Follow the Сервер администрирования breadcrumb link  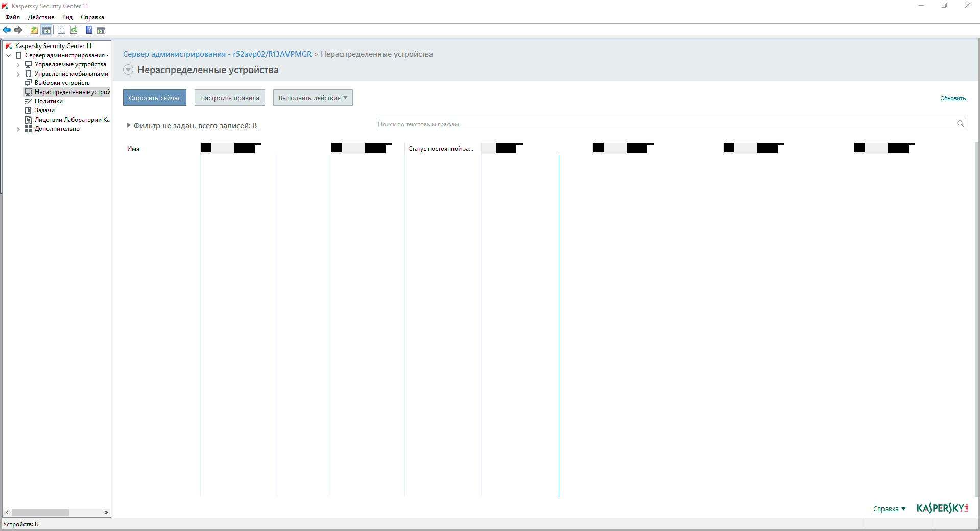pyautogui.click(x=217, y=54)
